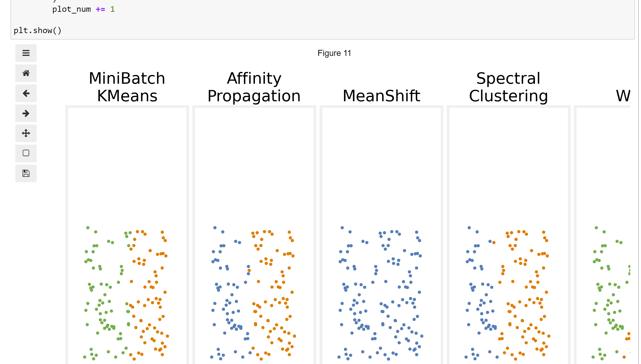Click the plot_num += 1 code line

83,9
